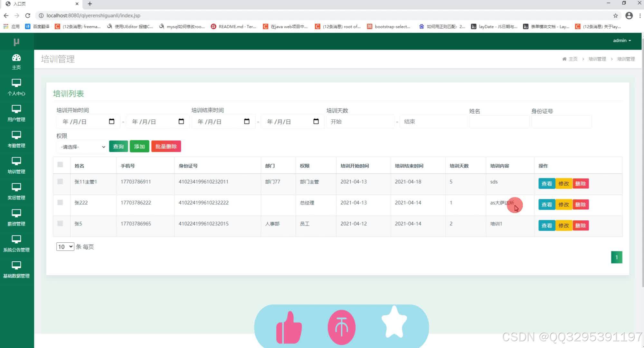Click 删除 for 张11主管1 row

[x=580, y=184]
